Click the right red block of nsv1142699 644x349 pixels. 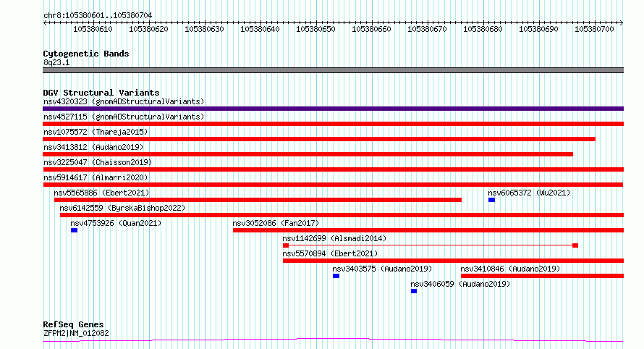pos(575,245)
